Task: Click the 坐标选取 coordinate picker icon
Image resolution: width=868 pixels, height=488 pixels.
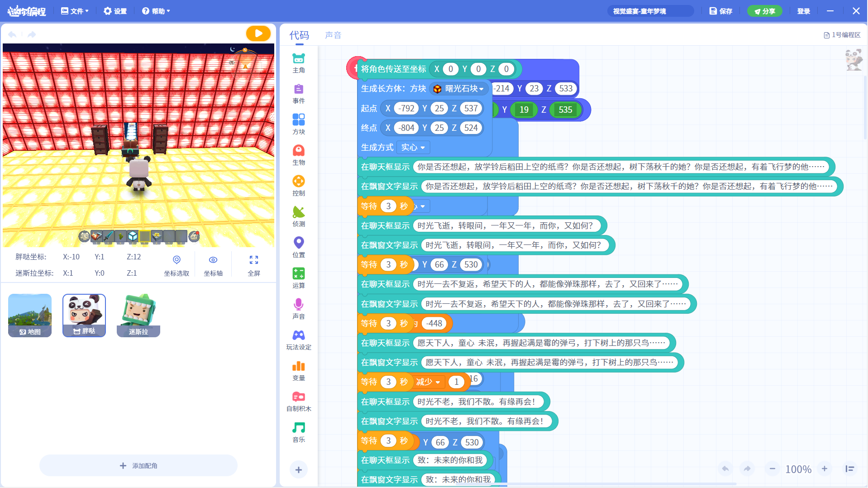Action: pos(176,265)
